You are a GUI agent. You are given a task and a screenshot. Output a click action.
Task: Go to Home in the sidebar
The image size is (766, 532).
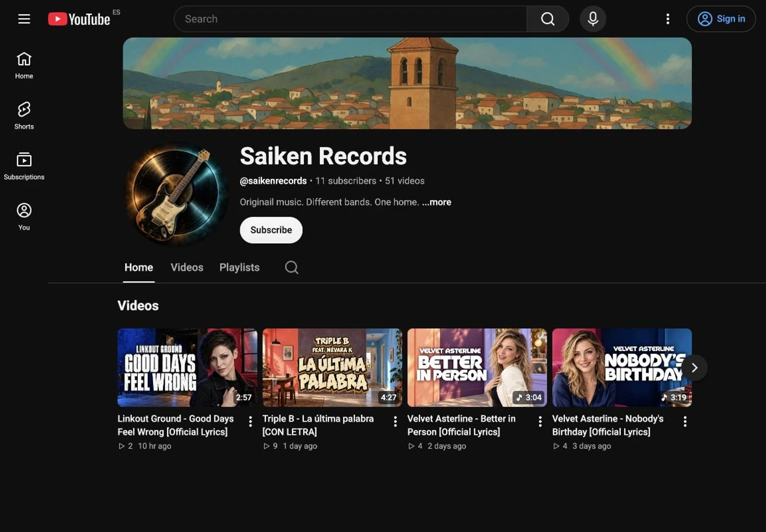pos(24,65)
